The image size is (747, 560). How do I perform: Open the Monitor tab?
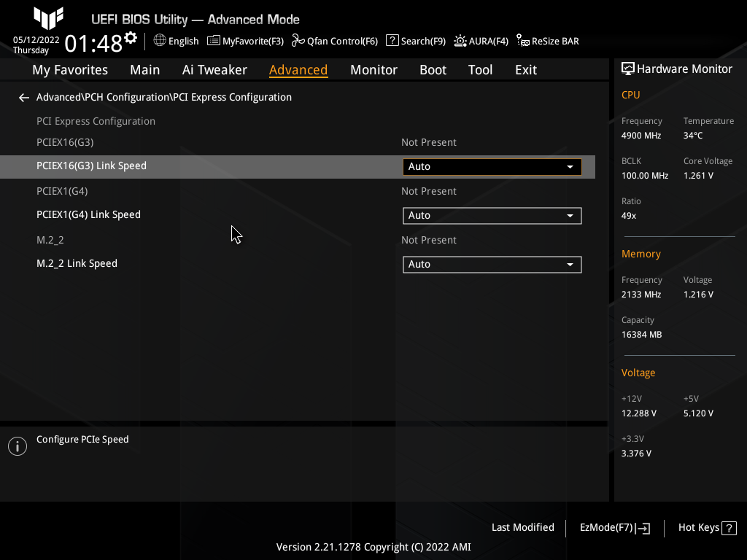(x=373, y=70)
